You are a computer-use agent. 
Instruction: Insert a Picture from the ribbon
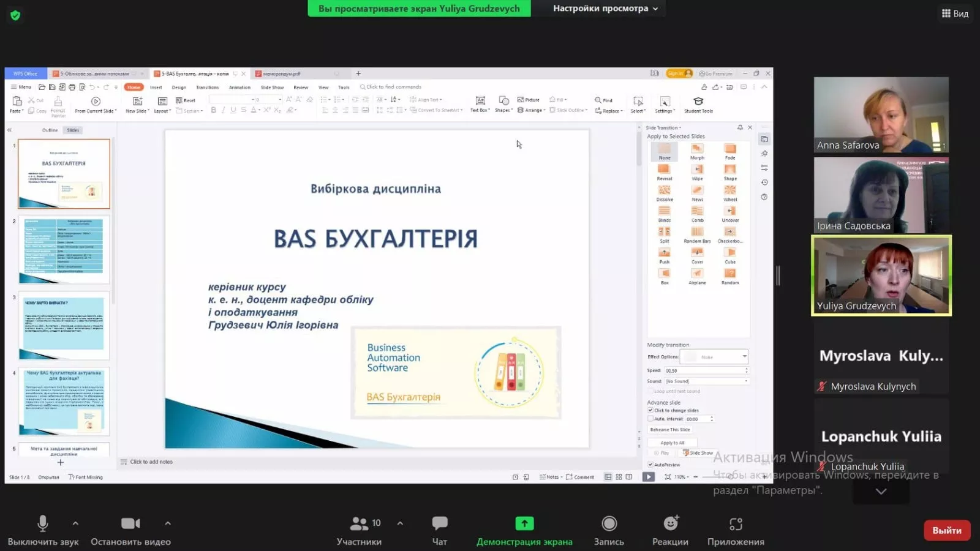point(528,100)
